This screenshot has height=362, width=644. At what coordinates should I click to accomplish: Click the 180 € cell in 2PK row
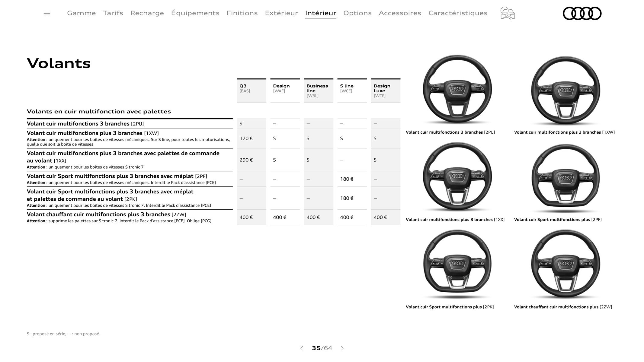tap(352, 198)
